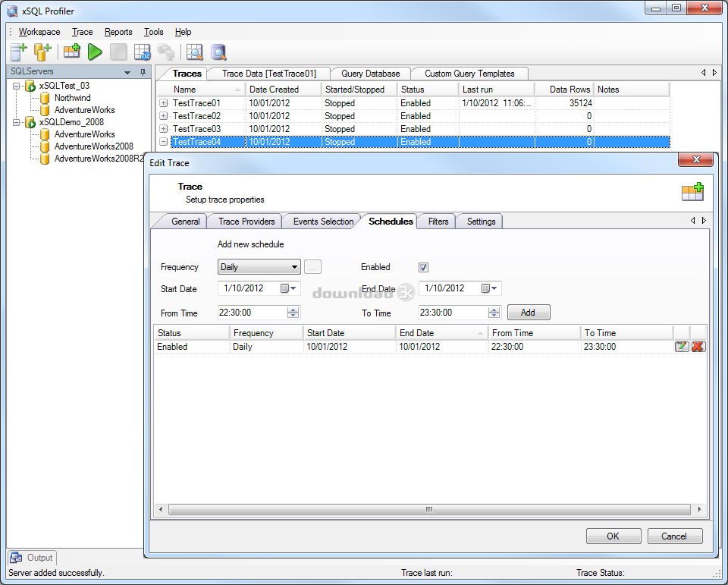Image resolution: width=728 pixels, height=585 pixels.
Task: Click the xSQLTest_03 server icon
Action: 30,86
